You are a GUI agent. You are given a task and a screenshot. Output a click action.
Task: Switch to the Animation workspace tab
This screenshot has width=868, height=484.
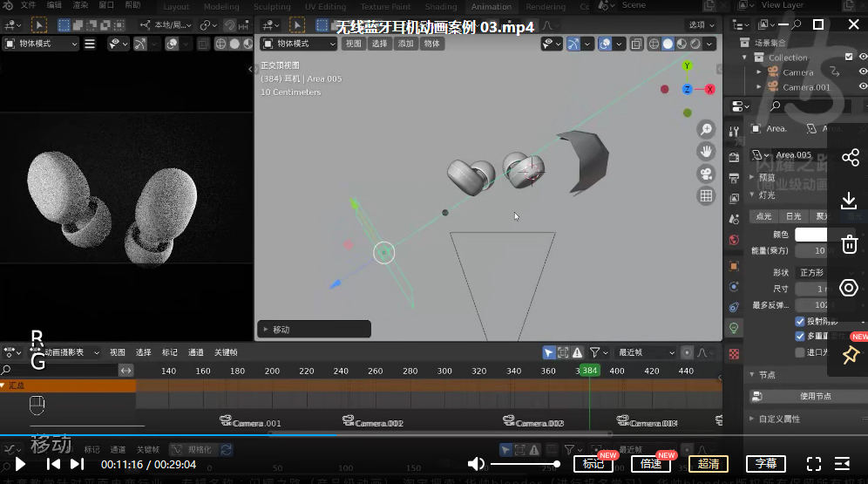tap(492, 7)
